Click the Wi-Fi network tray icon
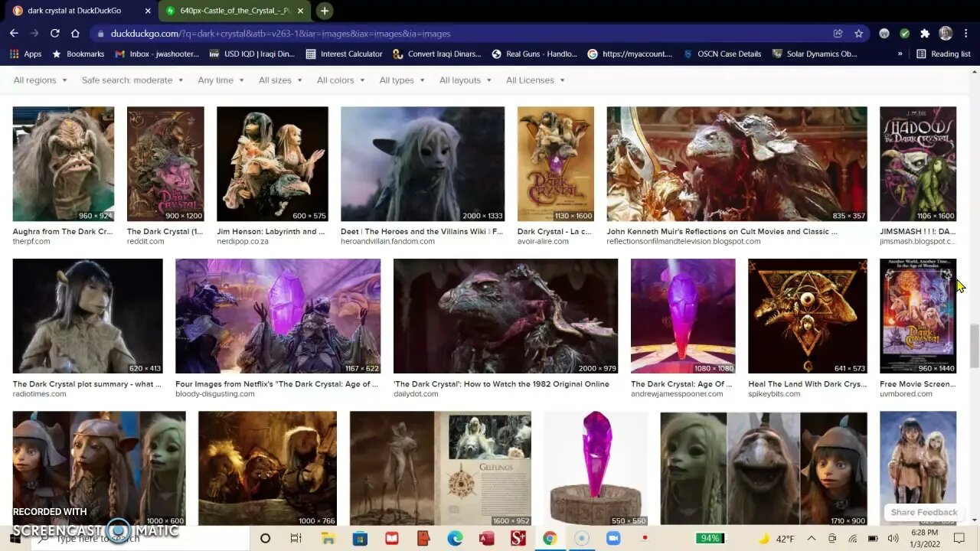 853,539
